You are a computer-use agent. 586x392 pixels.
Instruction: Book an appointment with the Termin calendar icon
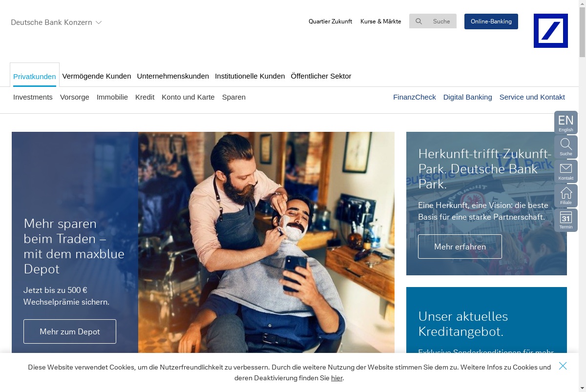point(565,220)
